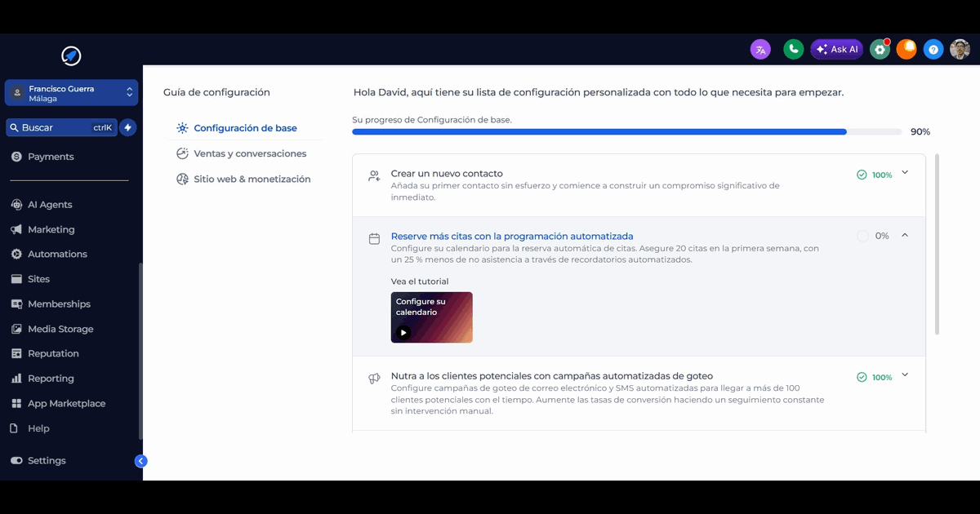This screenshot has width=980, height=514.
Task: Click the green phone dialer icon
Action: coord(793,50)
